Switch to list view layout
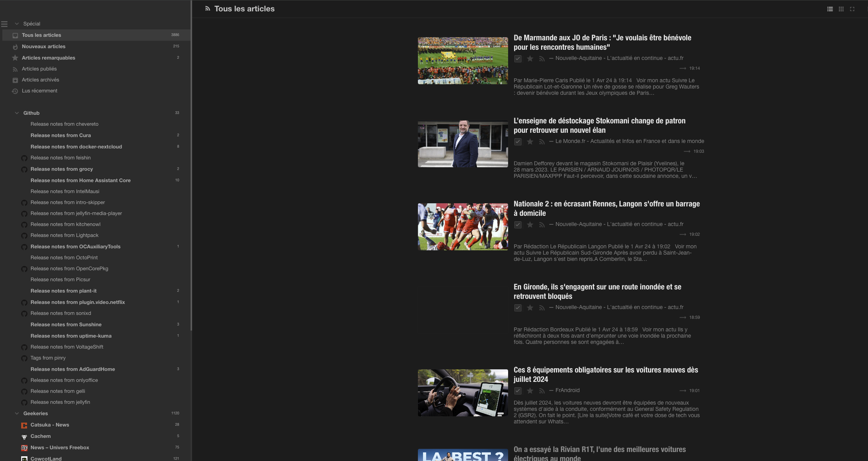The width and height of the screenshot is (868, 461). click(x=830, y=9)
